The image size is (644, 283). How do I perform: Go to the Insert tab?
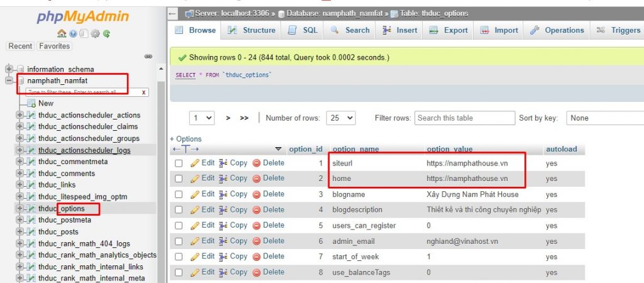(399, 30)
